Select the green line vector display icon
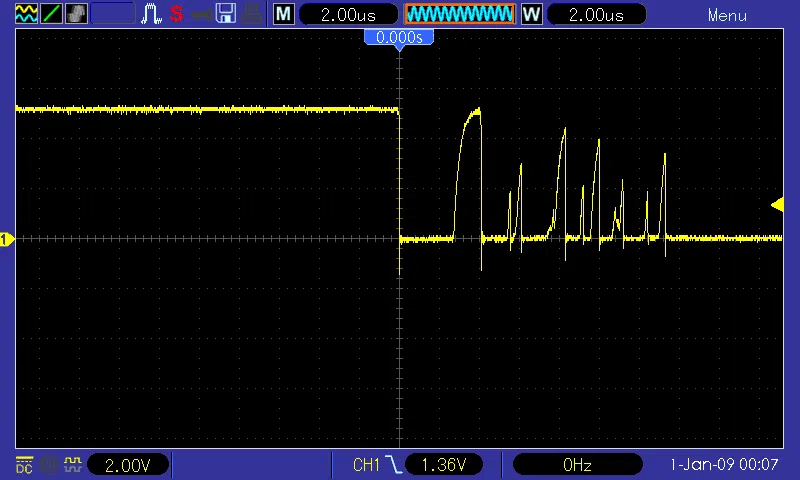Viewport: 800px width, 480px height. pyautogui.click(x=51, y=14)
